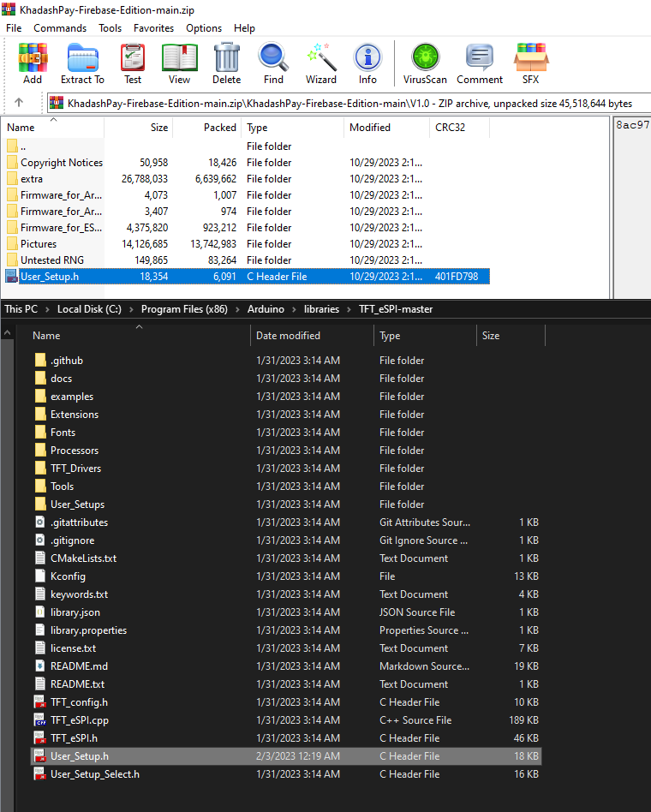Viewport: 651px width, 812px height.
Task: Launch the Wizard wand tool
Action: (x=321, y=63)
